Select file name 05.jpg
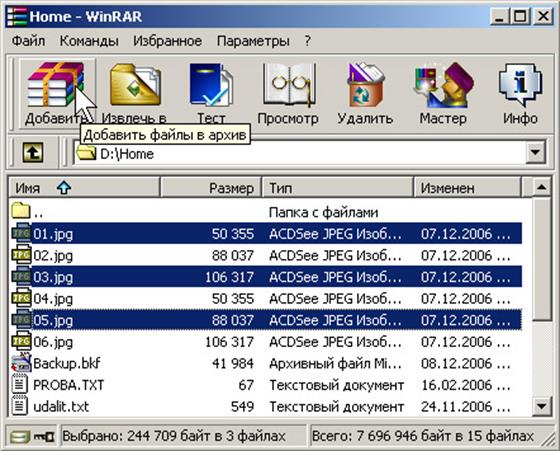Image resolution: width=560 pixels, height=451 pixels. click(x=53, y=321)
